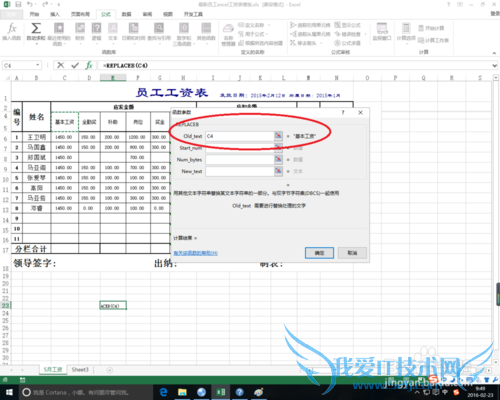Click the OK (确定) button in dialog
The image size is (500, 400).
tap(319, 253)
